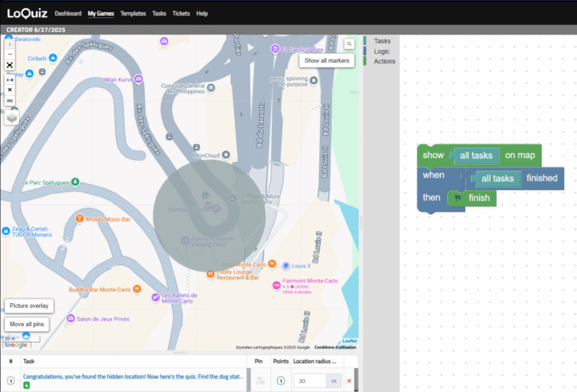577x392 pixels.
Task: Click Move all pins button
Action: pyautogui.click(x=27, y=324)
